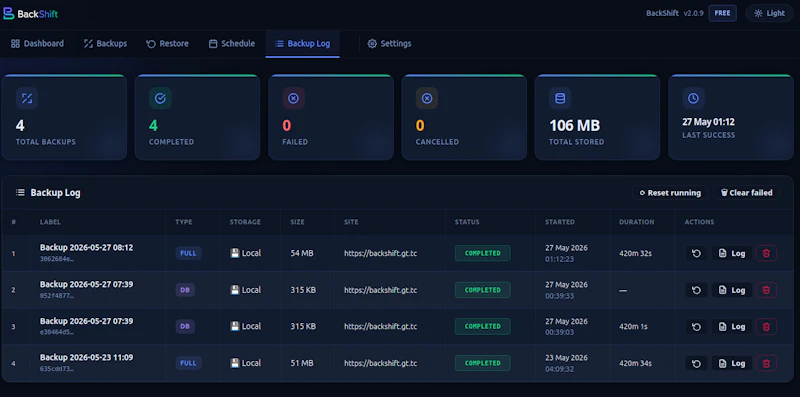Delete Backup 2026-05-23 11:09 with trash icon
Image resolution: width=800 pixels, height=397 pixels.
coord(766,363)
